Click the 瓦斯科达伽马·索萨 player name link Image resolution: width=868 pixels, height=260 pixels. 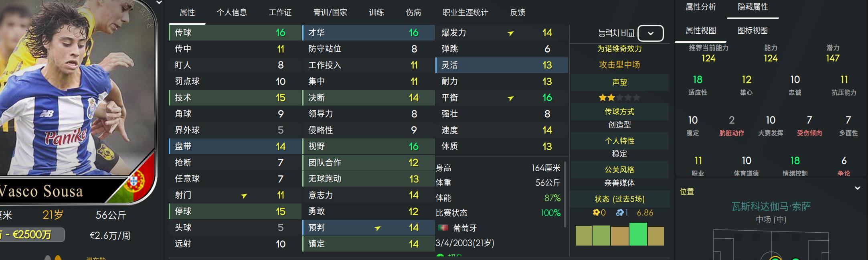[771, 207]
